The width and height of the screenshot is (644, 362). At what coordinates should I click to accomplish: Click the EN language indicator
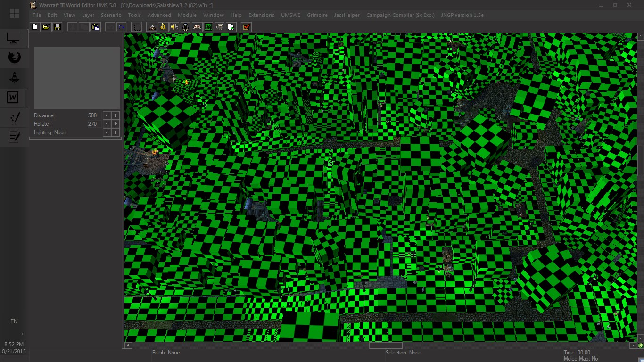[14, 321]
